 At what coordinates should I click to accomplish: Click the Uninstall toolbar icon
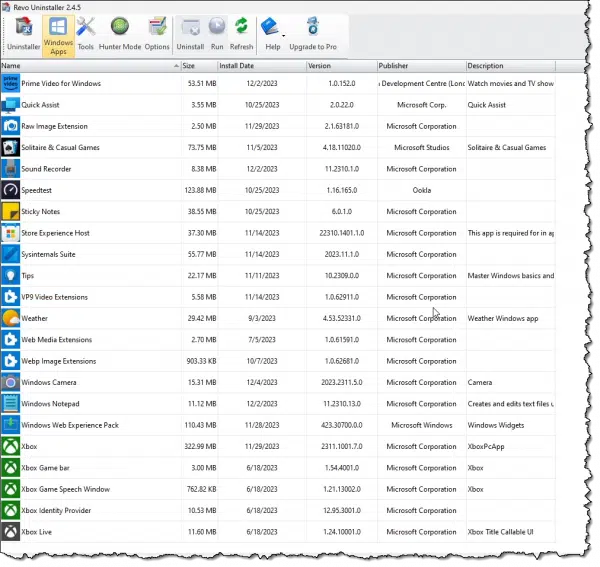190,27
